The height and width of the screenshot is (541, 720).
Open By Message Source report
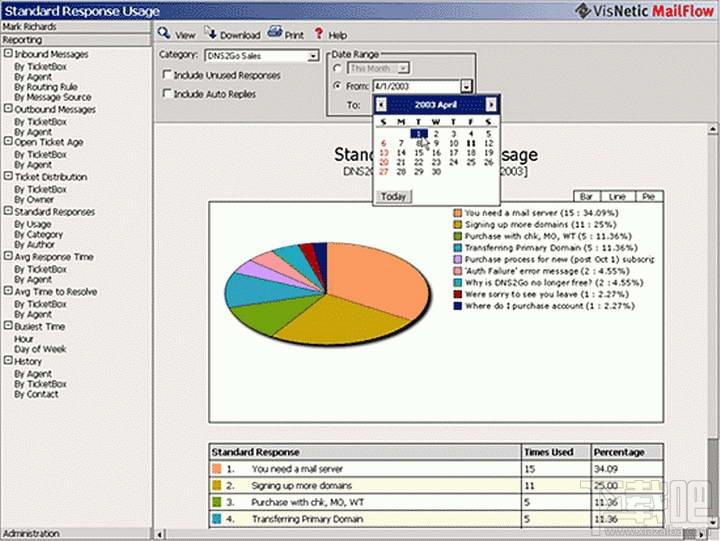(53, 97)
